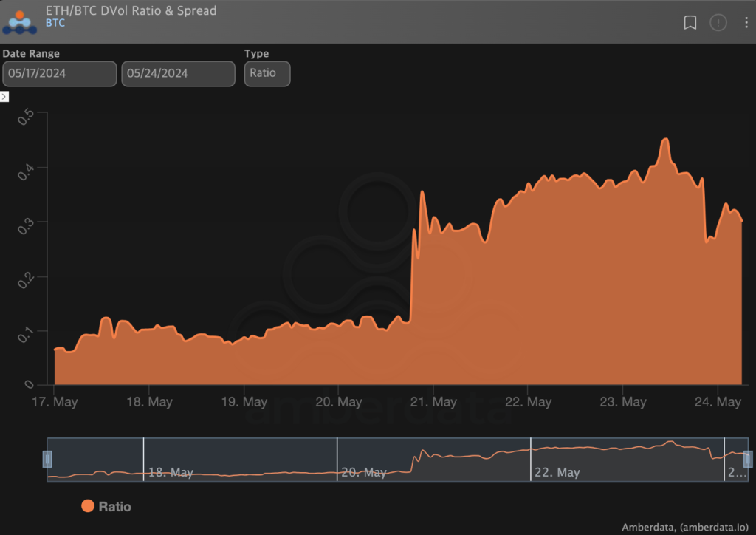The image size is (756, 535).
Task: Click the 18. May marker in navigator
Action: (x=171, y=472)
